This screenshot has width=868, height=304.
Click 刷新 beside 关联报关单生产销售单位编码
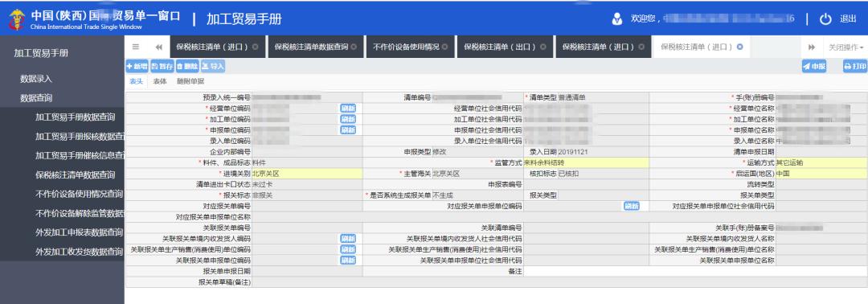pos(348,250)
